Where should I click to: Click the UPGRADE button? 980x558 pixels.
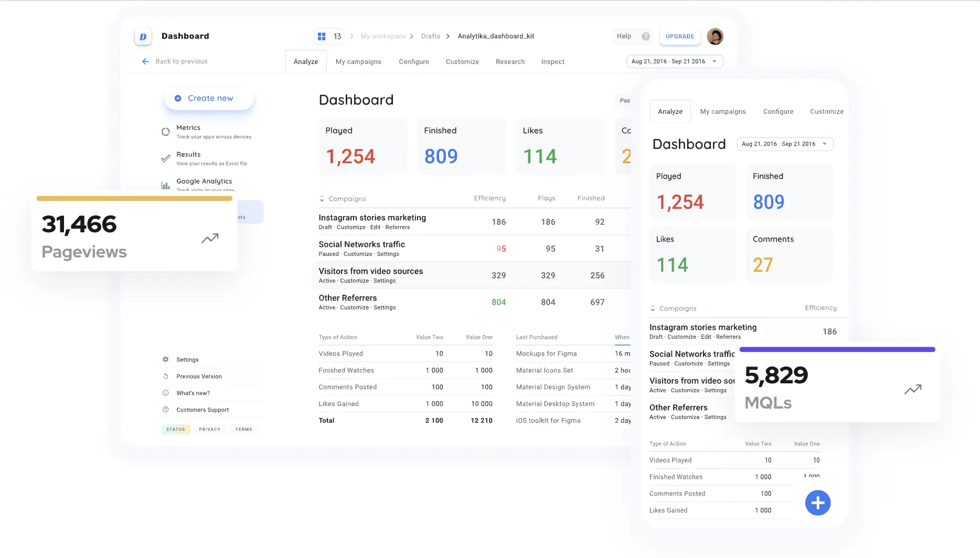(x=679, y=36)
